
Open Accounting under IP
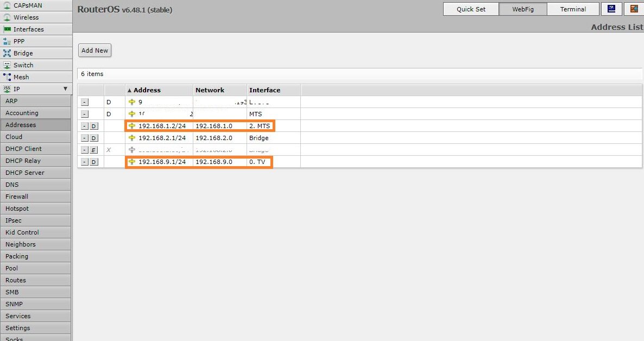(36, 112)
